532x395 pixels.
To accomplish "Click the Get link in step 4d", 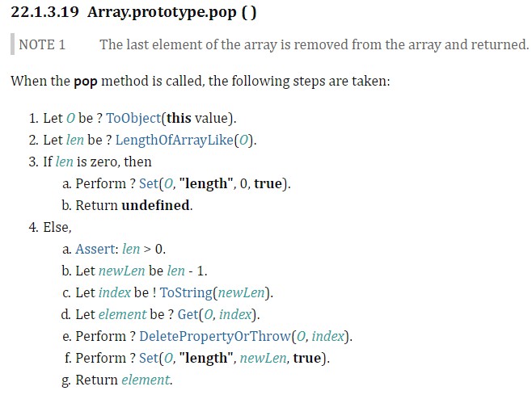I will coord(188,315).
